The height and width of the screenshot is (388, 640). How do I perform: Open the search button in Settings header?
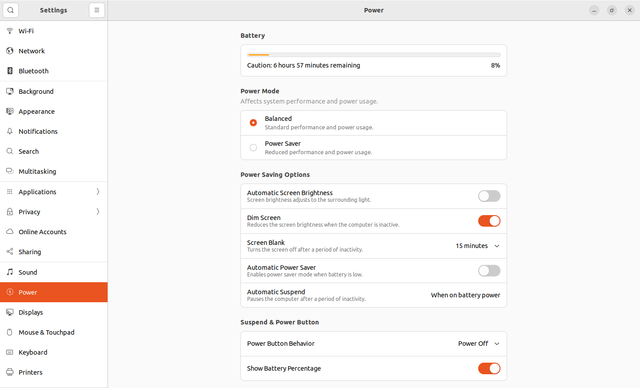point(10,10)
